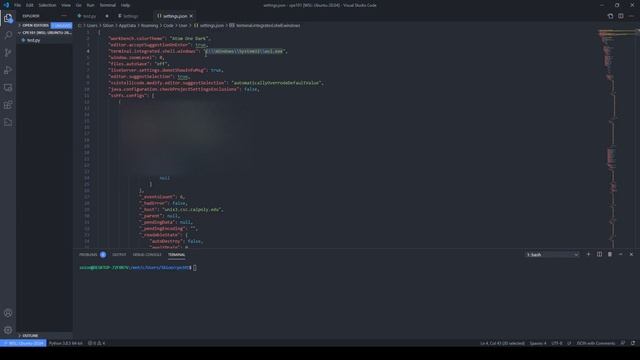
Task: Maximize the panel with the chevron icon
Action: tap(621, 254)
